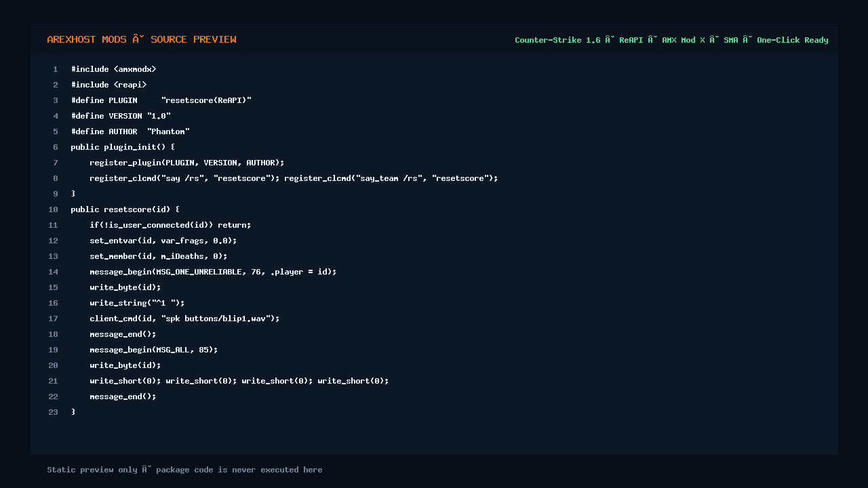Screen dimensions: 868x488
Task: Click line number 14 in the gutter
Action: coord(53,272)
